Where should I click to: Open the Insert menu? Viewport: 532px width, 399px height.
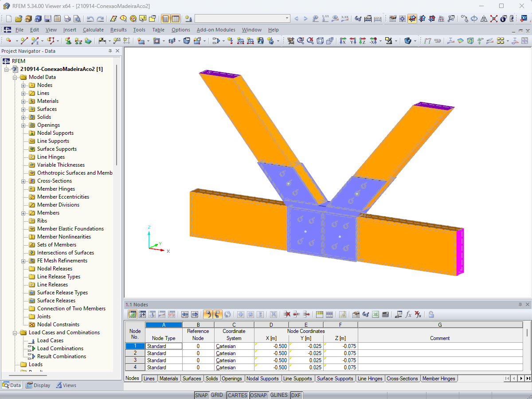70,30
